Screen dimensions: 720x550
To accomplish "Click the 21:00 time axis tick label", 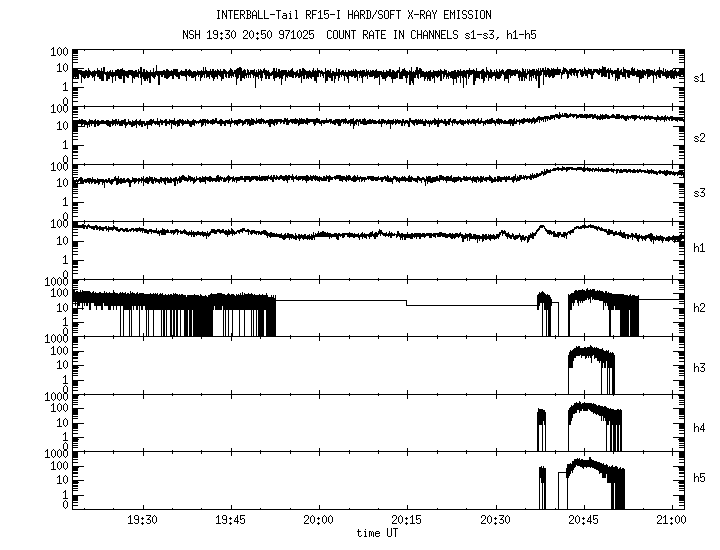I will click(x=671, y=522).
